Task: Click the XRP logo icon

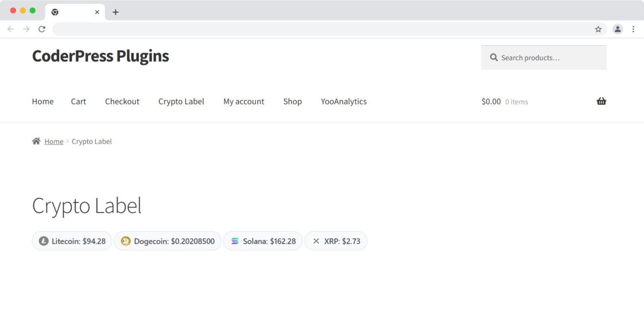Action: pyautogui.click(x=316, y=241)
